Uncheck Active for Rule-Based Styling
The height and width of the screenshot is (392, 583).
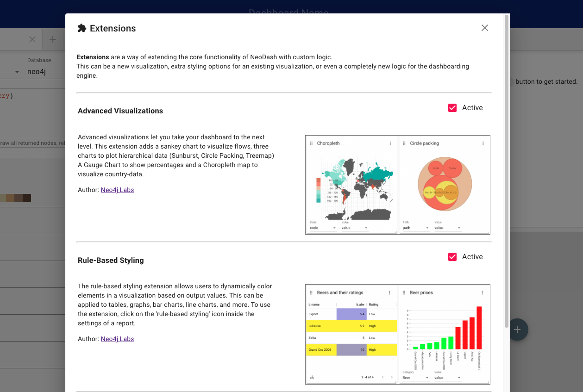pyautogui.click(x=452, y=257)
